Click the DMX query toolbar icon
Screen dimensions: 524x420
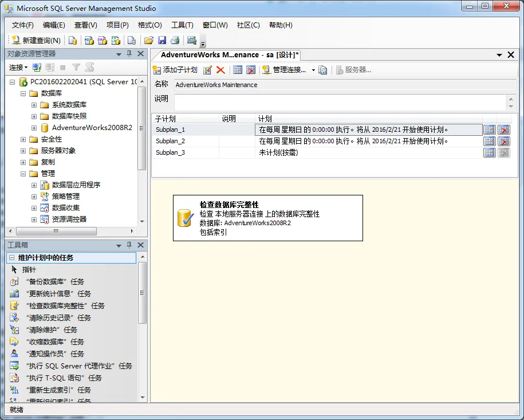(103, 41)
